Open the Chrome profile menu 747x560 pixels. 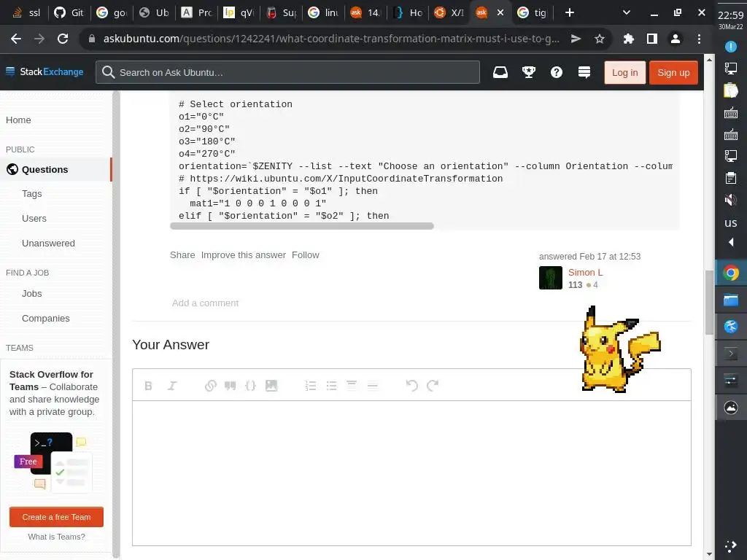point(675,39)
